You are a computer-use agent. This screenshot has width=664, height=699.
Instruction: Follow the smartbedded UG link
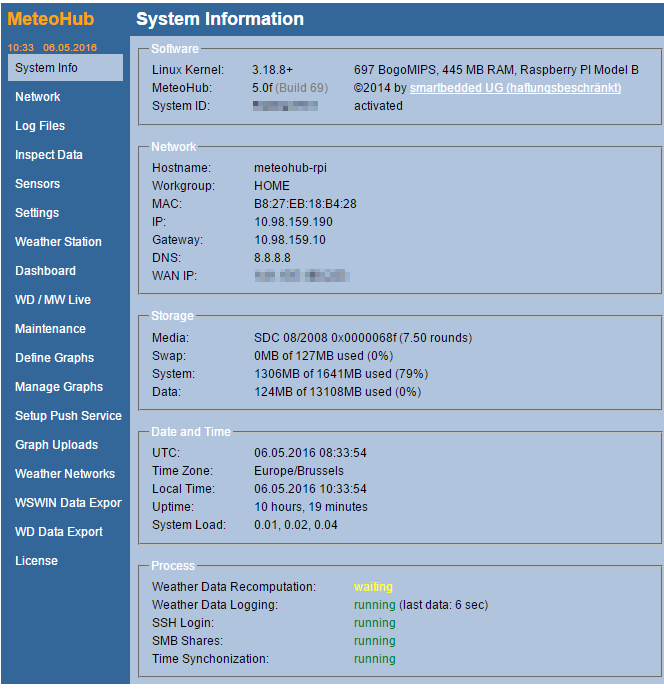(516, 88)
